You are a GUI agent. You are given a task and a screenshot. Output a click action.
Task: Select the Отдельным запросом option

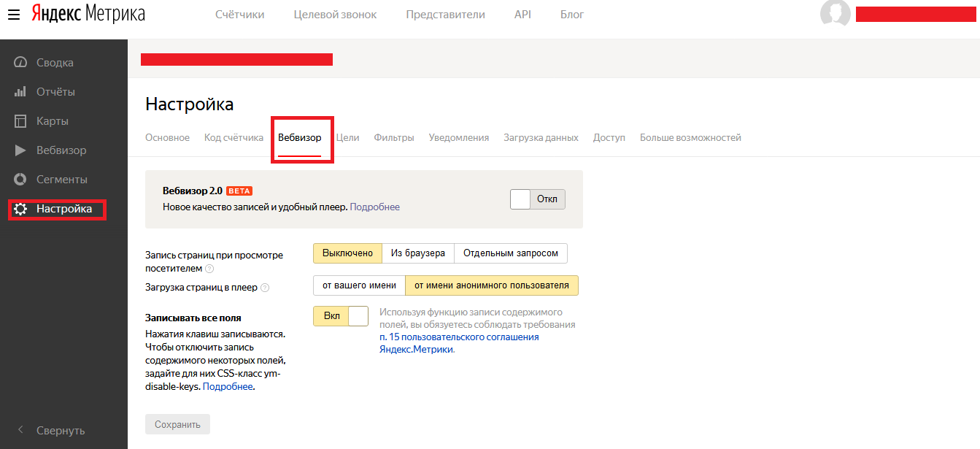coord(511,253)
